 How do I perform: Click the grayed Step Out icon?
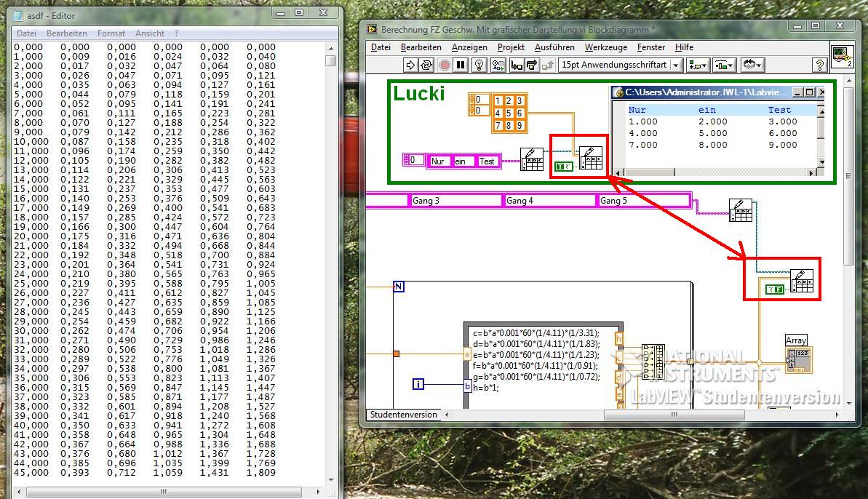[x=547, y=65]
